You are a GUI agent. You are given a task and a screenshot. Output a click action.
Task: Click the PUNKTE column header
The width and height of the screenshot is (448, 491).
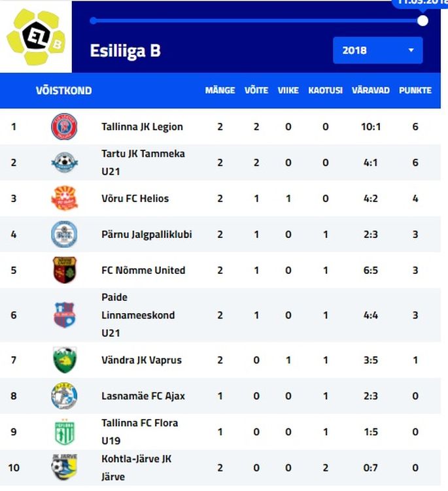[415, 90]
